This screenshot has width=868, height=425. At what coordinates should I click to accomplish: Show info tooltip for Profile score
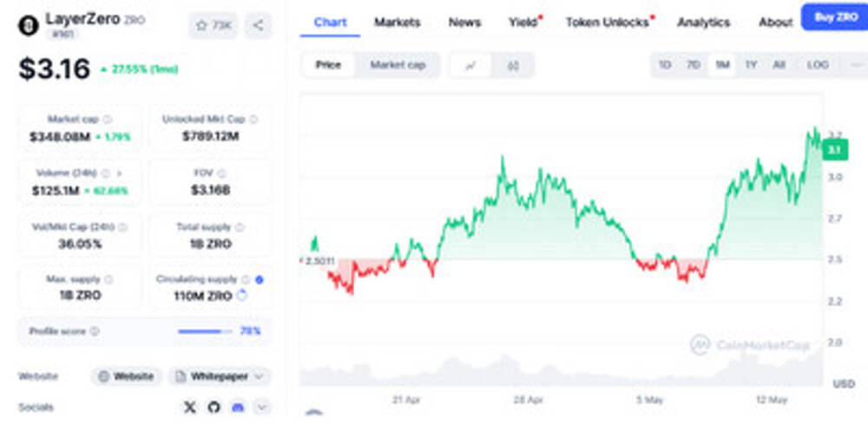point(95,331)
